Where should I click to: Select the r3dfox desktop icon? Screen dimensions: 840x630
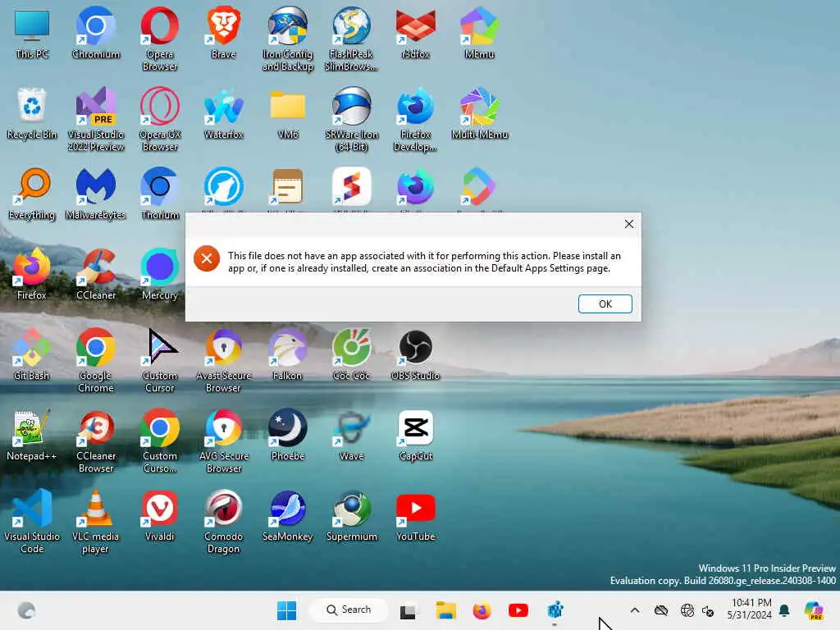click(416, 32)
